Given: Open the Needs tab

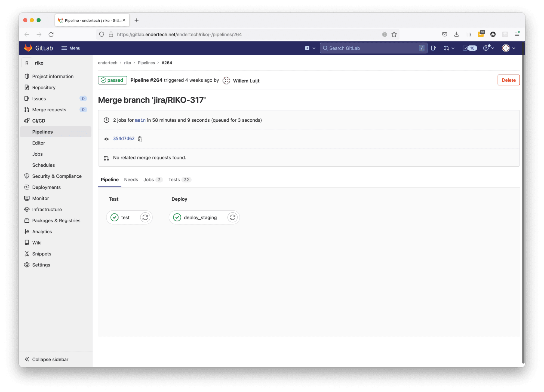Looking at the screenshot, I should [131, 180].
